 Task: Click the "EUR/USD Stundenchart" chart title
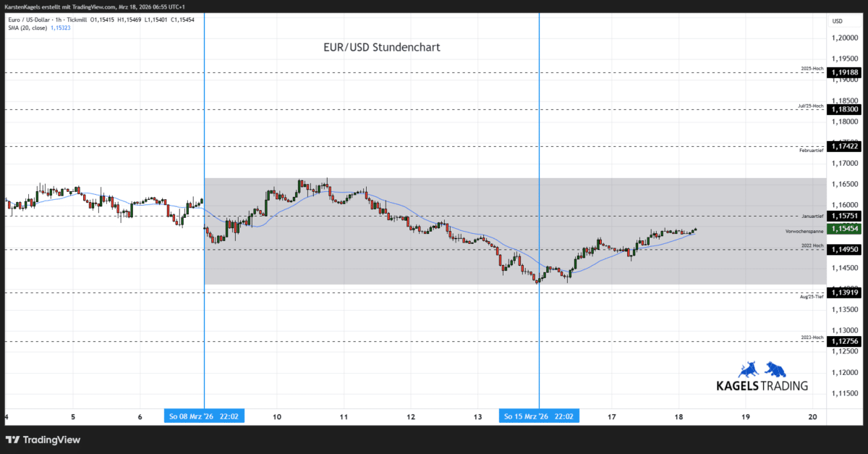point(382,47)
